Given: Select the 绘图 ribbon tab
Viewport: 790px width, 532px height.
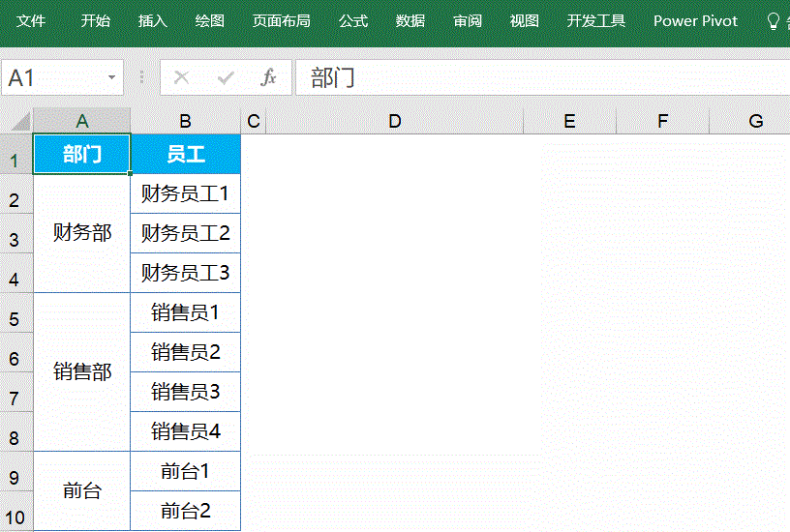Looking at the screenshot, I should [209, 21].
